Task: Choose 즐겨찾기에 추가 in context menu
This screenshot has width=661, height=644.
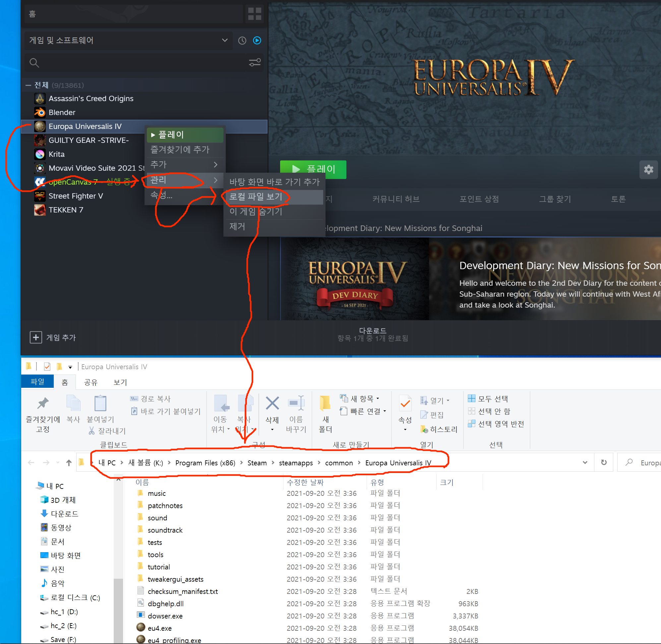Action: click(x=185, y=149)
